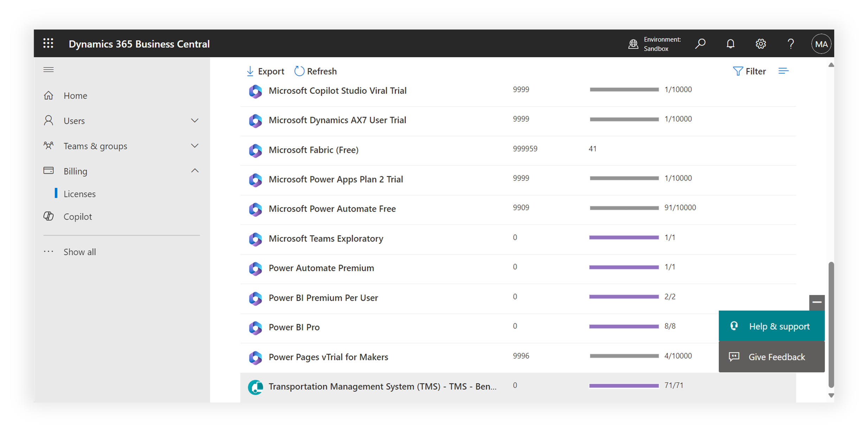The height and width of the screenshot is (432, 868).
Task: Refresh the license list
Action: (x=316, y=71)
